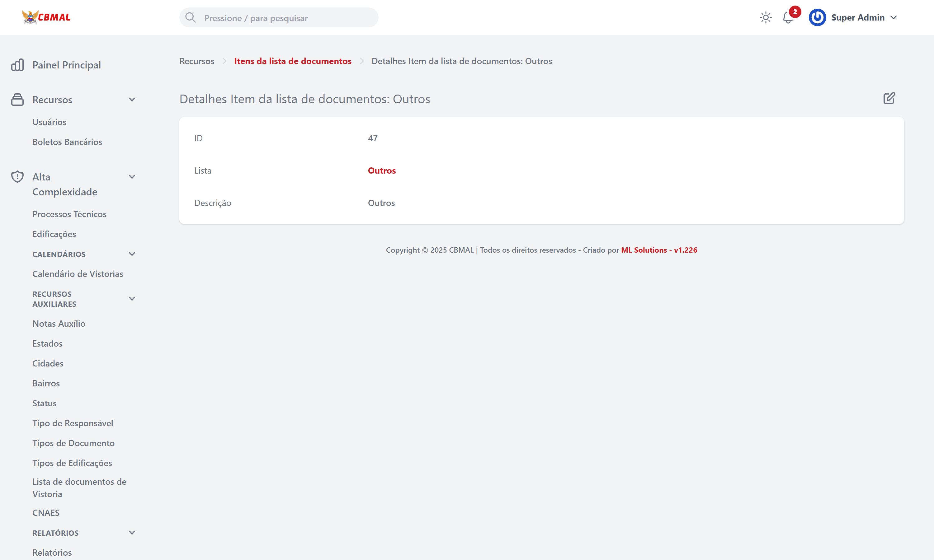The height and width of the screenshot is (560, 934).
Task: Collapse the RECURSOS AUXILIARES group
Action: coord(132,299)
